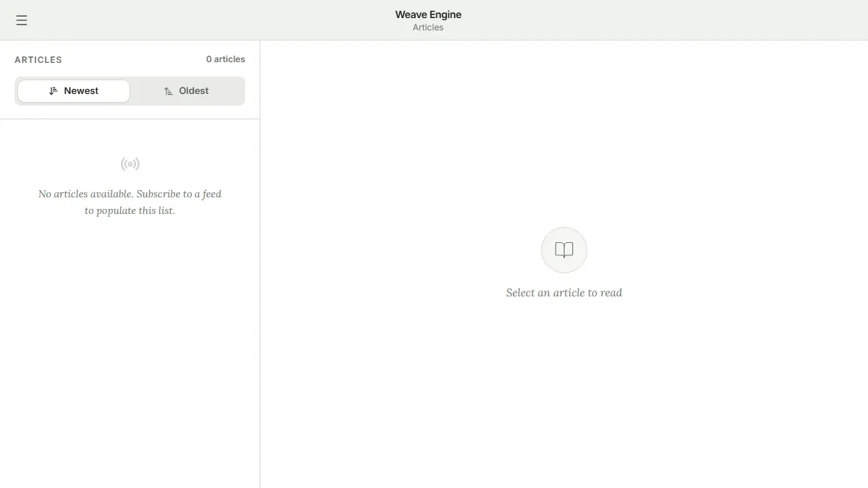The image size is (868, 488).
Task: Click 'Select an article to read' text
Action: pyautogui.click(x=564, y=293)
